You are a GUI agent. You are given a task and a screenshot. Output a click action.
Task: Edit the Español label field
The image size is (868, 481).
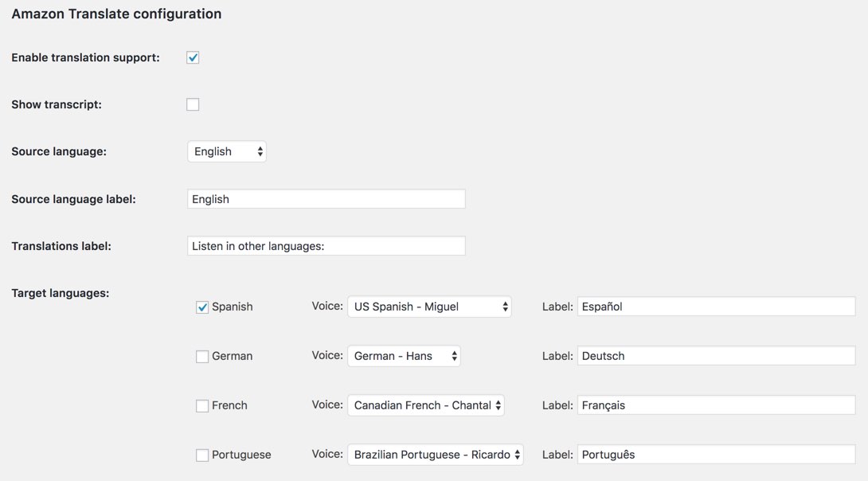pyautogui.click(x=717, y=307)
